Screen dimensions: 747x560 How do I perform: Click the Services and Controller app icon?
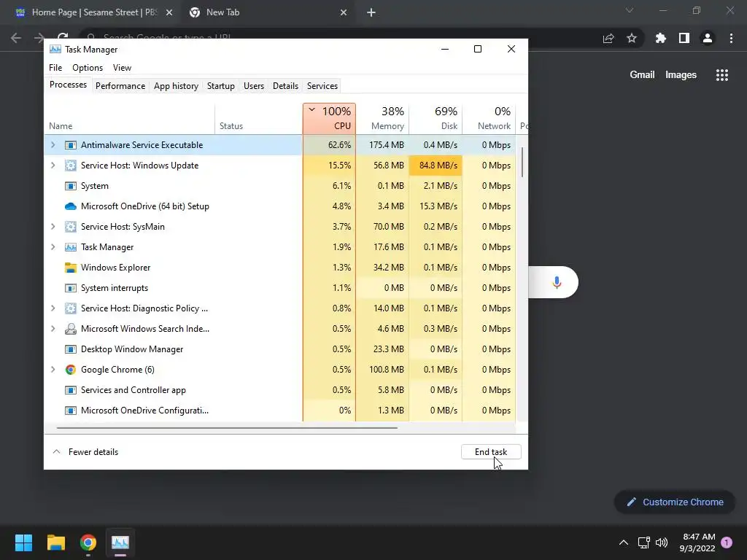point(71,390)
